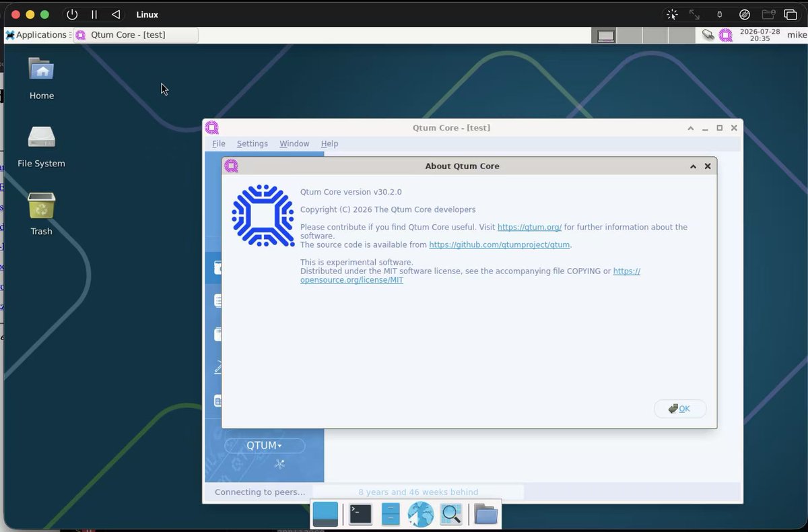Click the sync progress bar showing weeks behind

coord(418,492)
